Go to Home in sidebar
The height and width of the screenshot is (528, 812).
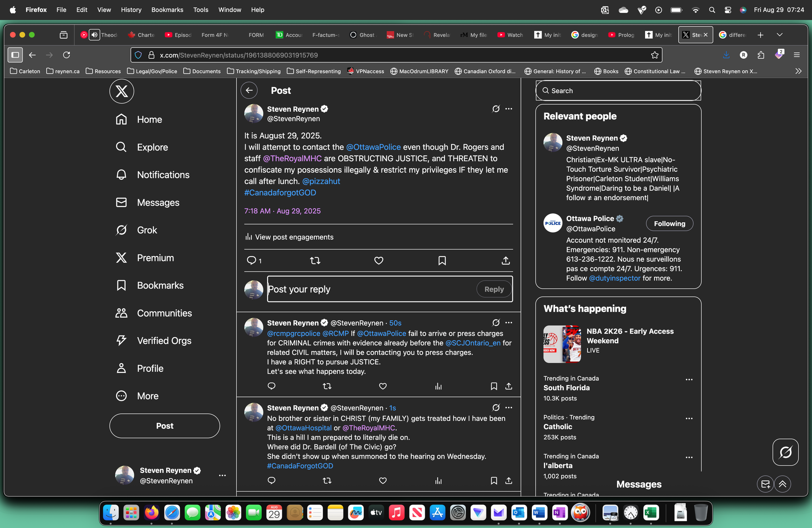139,119
